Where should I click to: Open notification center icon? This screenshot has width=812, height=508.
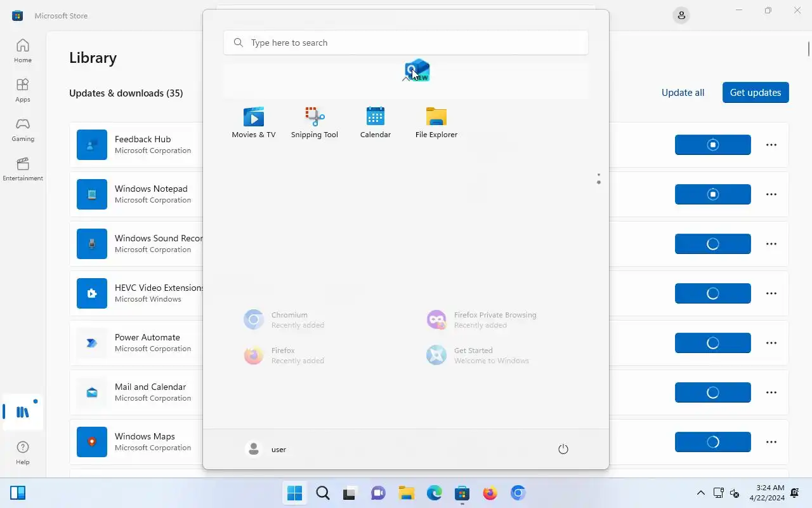(x=795, y=493)
